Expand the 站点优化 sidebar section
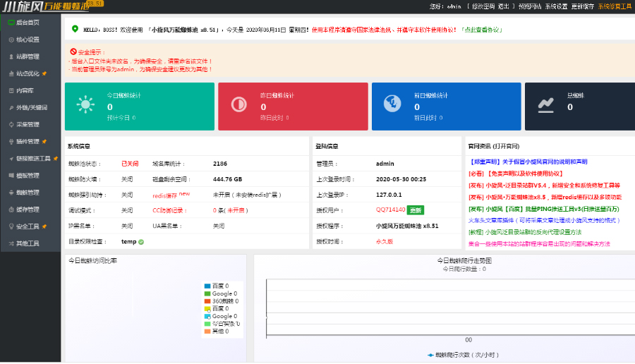The image size is (635, 364). pos(30,73)
